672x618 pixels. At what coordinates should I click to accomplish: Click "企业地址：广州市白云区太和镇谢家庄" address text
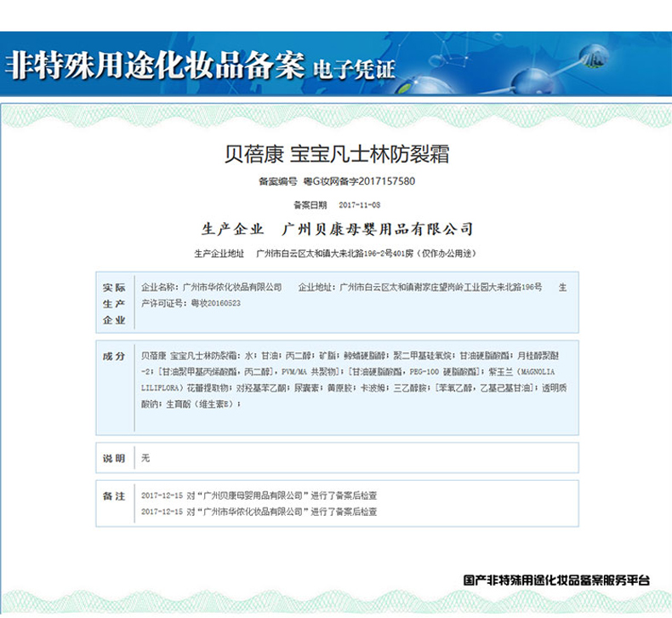click(x=370, y=288)
